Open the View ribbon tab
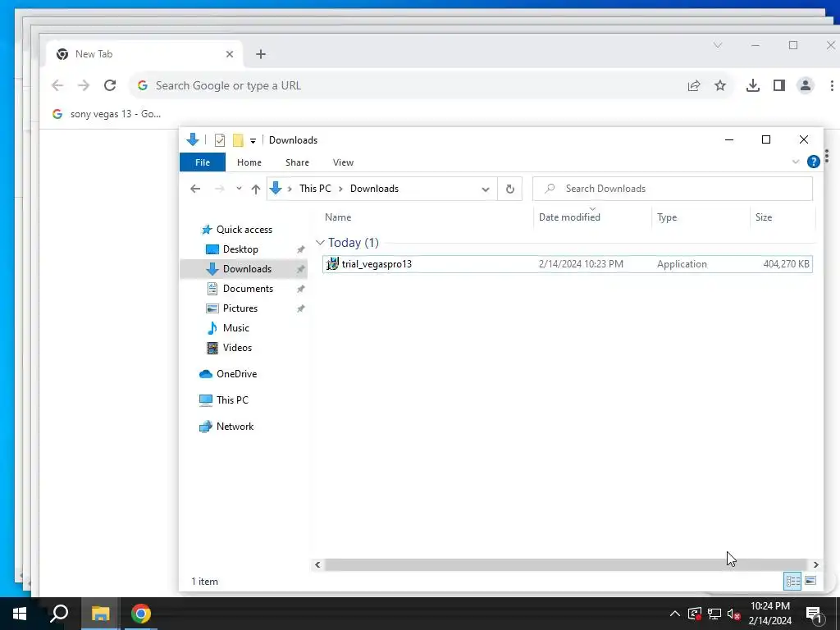The image size is (840, 630). click(x=343, y=162)
